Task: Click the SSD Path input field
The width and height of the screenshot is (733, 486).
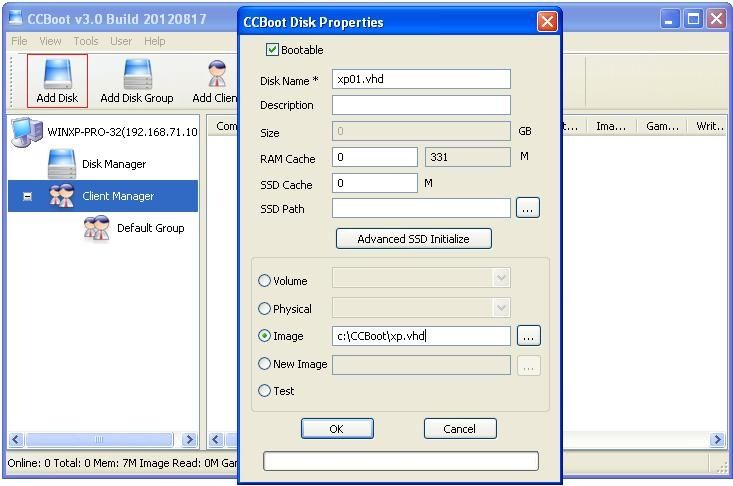Action: [421, 208]
